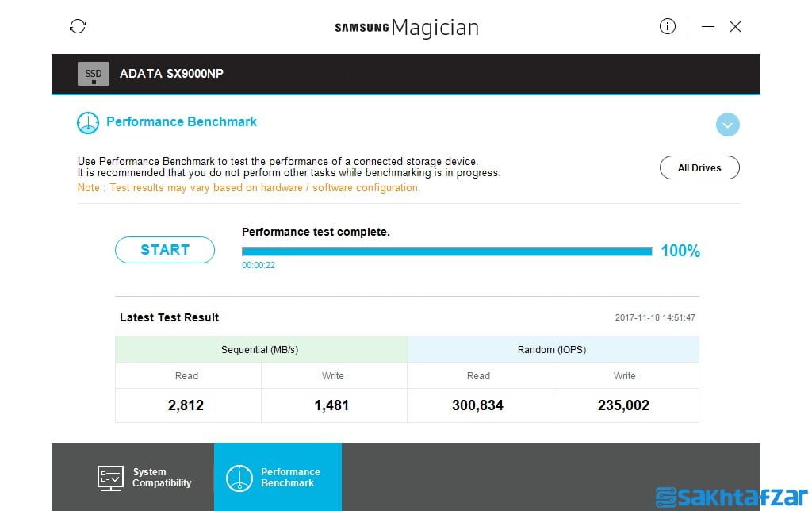Start the performance benchmark test
The image size is (812, 511).
pos(165,250)
